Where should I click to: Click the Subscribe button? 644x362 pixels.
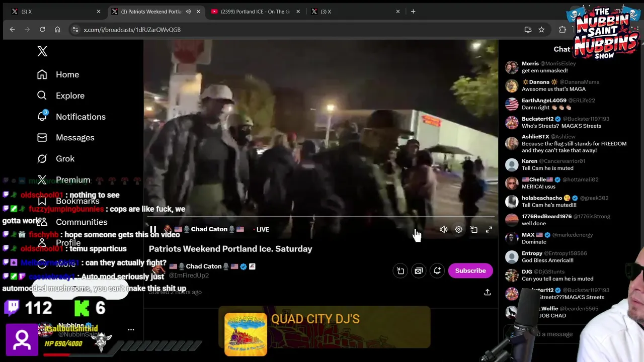[x=470, y=270]
